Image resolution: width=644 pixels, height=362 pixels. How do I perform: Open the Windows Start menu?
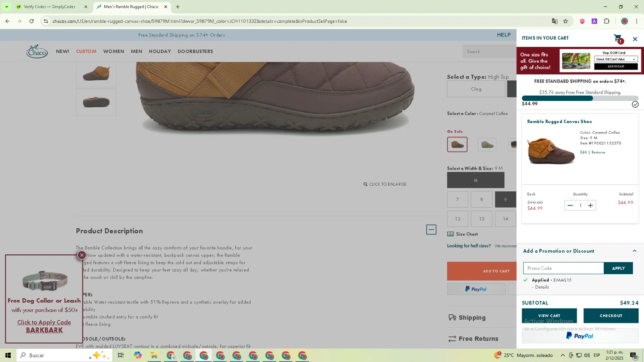click(x=8, y=355)
